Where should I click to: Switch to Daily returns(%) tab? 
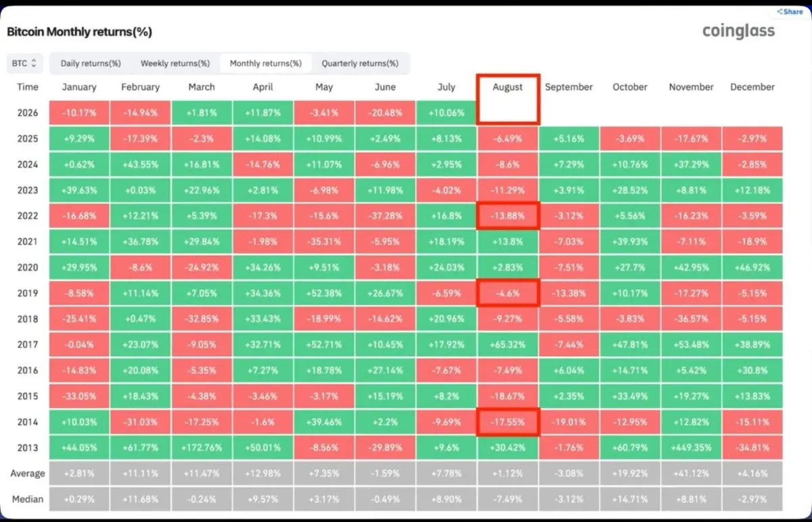point(91,64)
